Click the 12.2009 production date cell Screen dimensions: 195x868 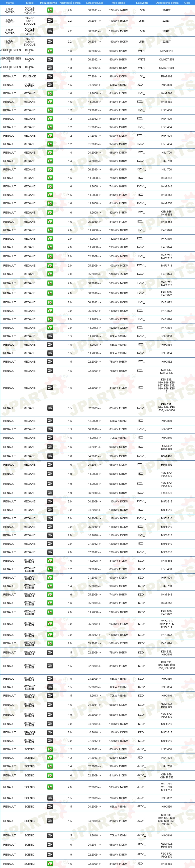tap(95, 421)
